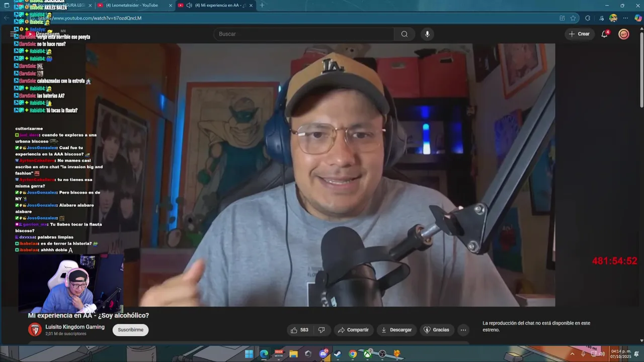644x362 pixels.
Task: Subscribe with the Suscribirme button
Action: pos(130,330)
